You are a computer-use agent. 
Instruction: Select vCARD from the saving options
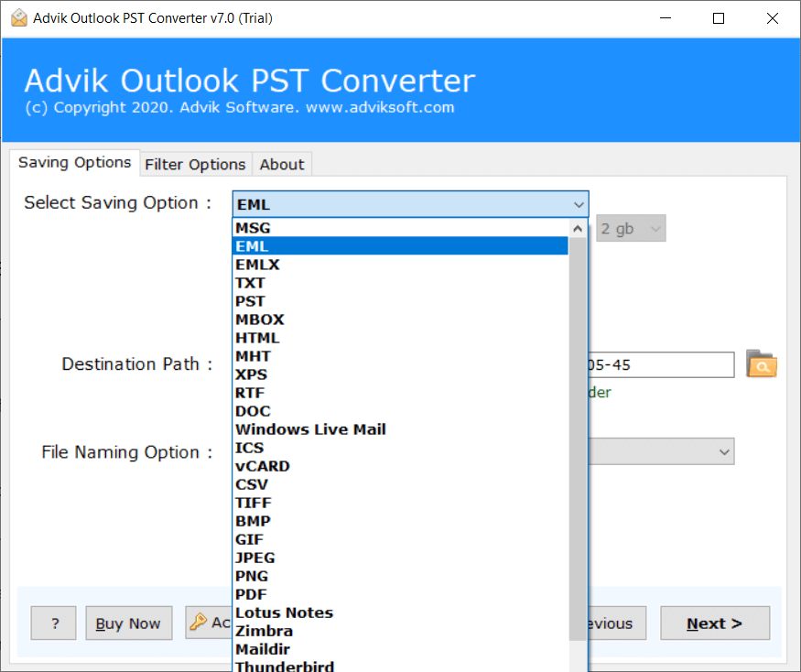pos(401,467)
